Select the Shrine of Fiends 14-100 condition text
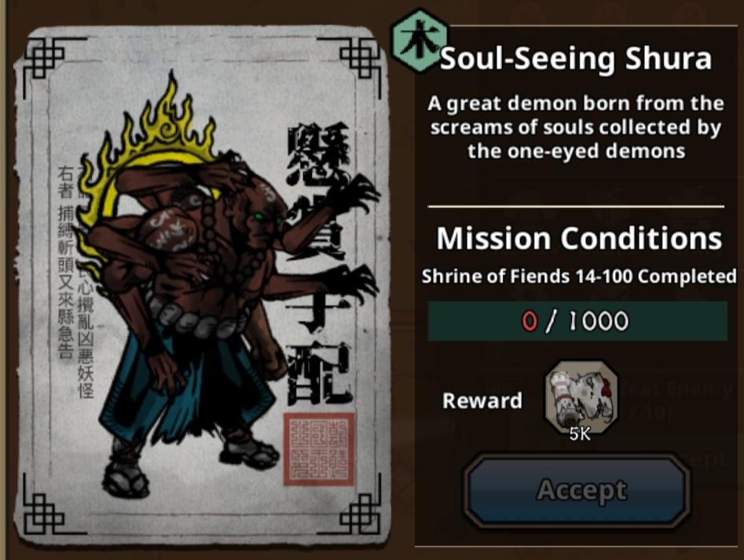The height and width of the screenshot is (560, 744). click(x=579, y=276)
